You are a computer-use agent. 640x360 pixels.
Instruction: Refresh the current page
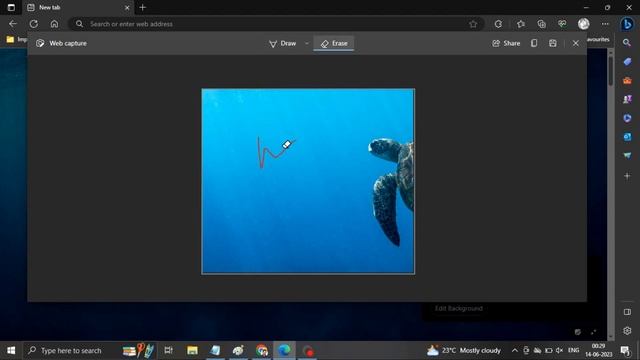33,24
